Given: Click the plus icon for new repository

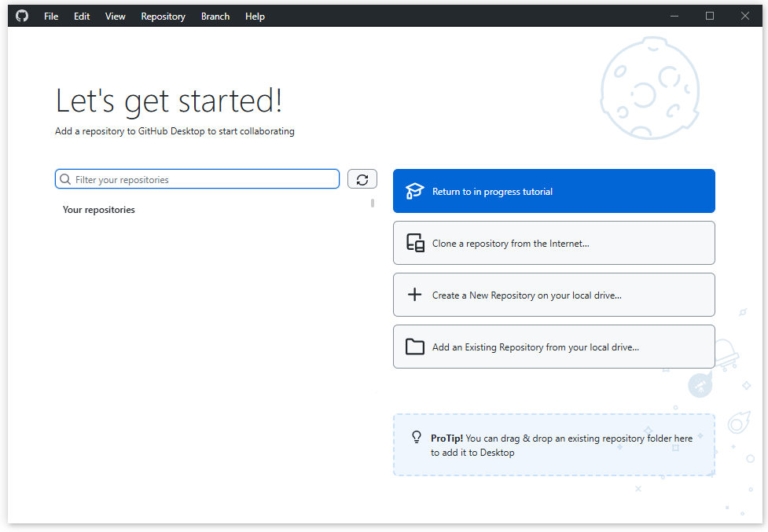Looking at the screenshot, I should (414, 294).
